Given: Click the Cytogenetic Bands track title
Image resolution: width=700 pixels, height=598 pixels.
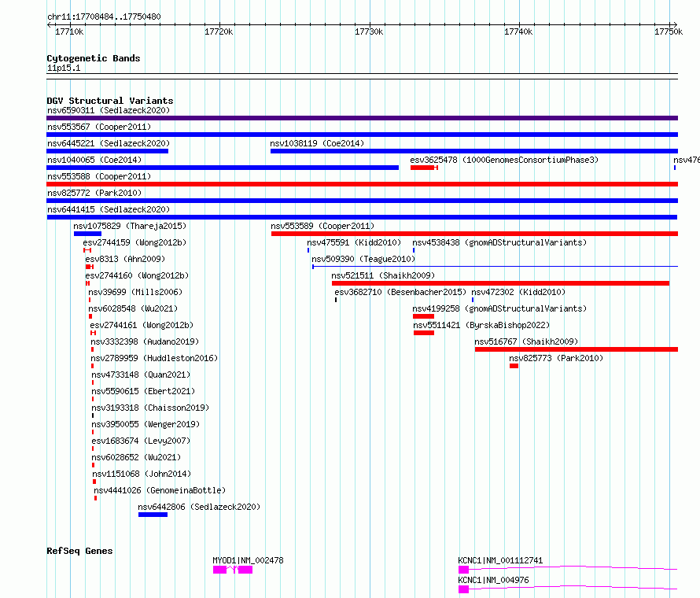Looking at the screenshot, I should (x=94, y=58).
